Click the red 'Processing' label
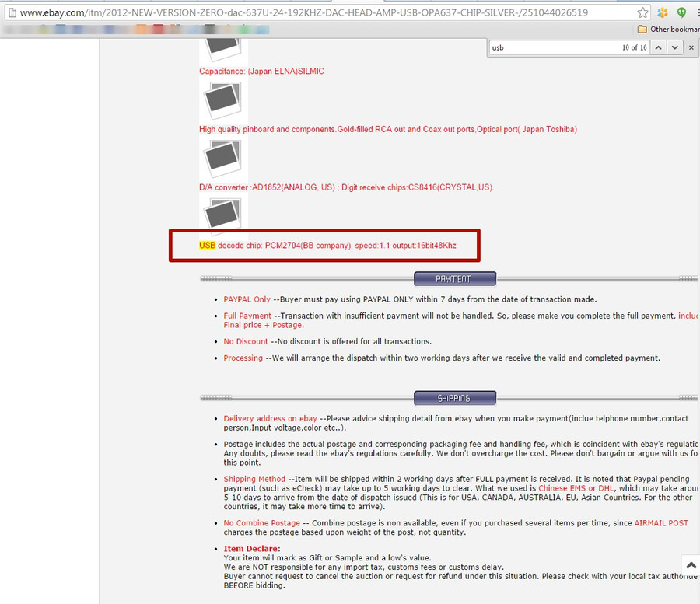The image size is (700, 604). tap(243, 358)
